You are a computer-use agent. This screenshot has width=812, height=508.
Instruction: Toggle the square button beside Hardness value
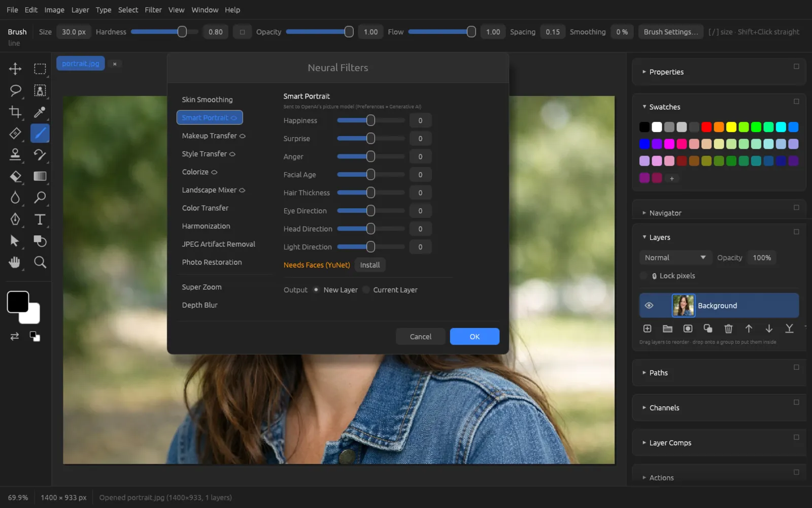pyautogui.click(x=242, y=32)
